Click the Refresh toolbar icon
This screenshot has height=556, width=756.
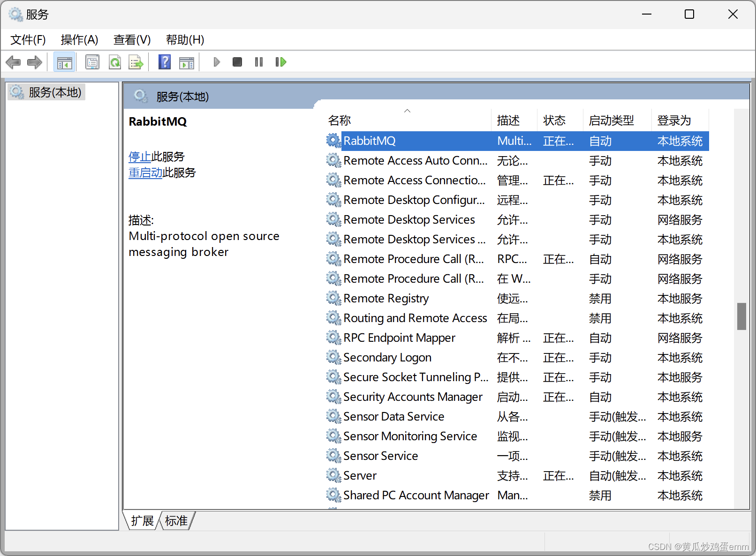[115, 62]
